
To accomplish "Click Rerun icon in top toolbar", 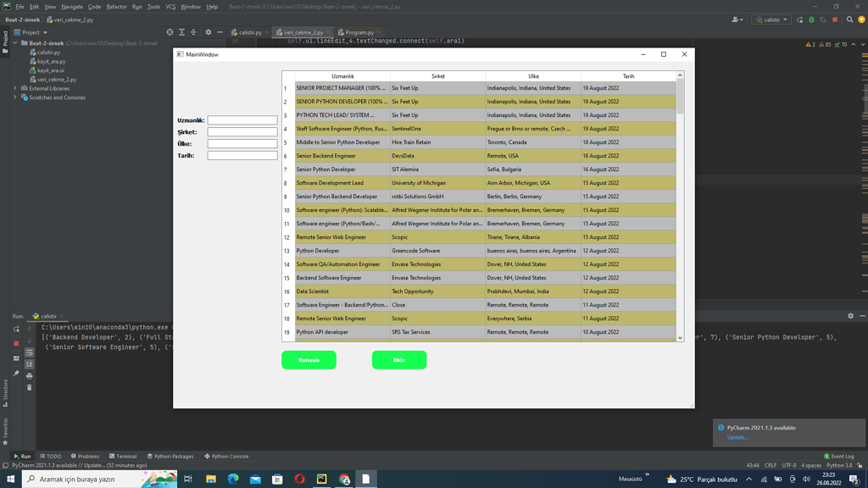I will click(800, 20).
